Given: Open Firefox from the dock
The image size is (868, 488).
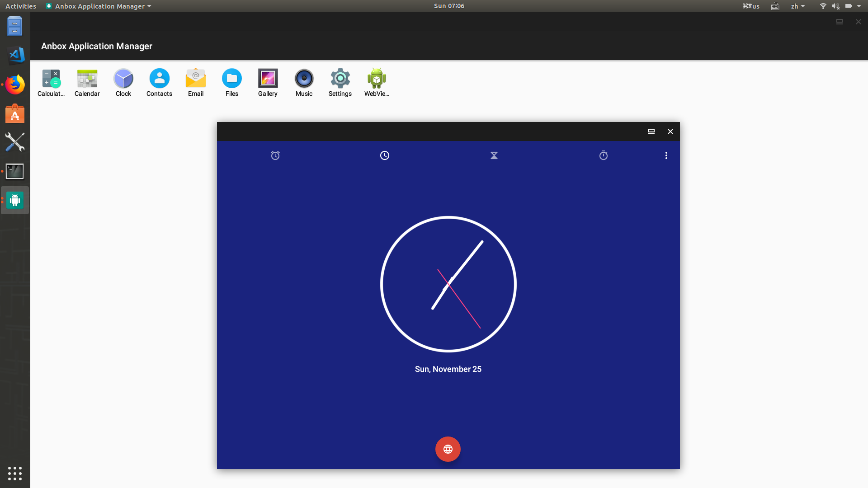Looking at the screenshot, I should [x=15, y=84].
